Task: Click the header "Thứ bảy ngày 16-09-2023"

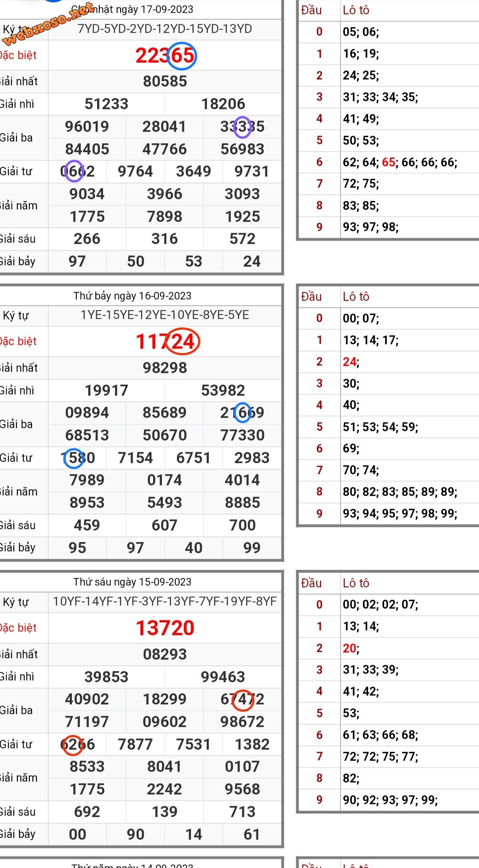Action: pyautogui.click(x=133, y=296)
